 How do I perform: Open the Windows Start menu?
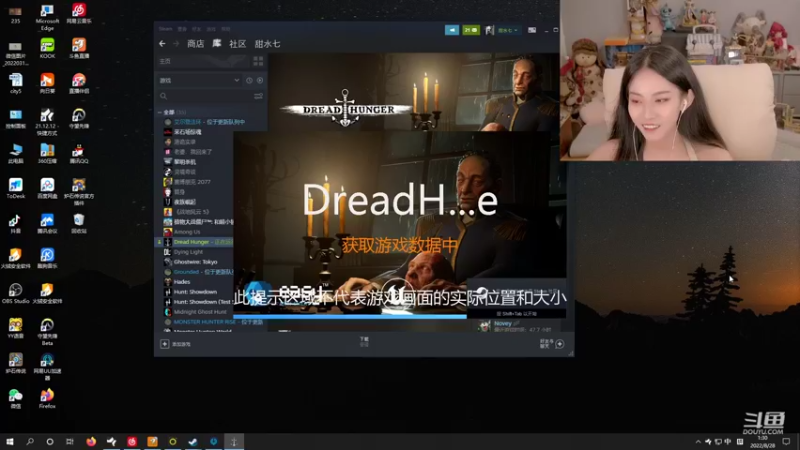coord(10,442)
